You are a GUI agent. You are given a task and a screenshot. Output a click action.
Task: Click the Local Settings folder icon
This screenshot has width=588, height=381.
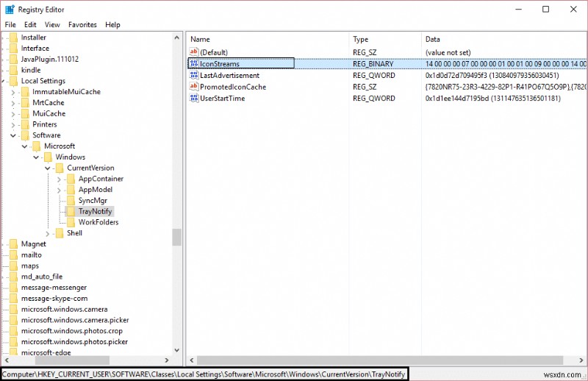coord(13,81)
